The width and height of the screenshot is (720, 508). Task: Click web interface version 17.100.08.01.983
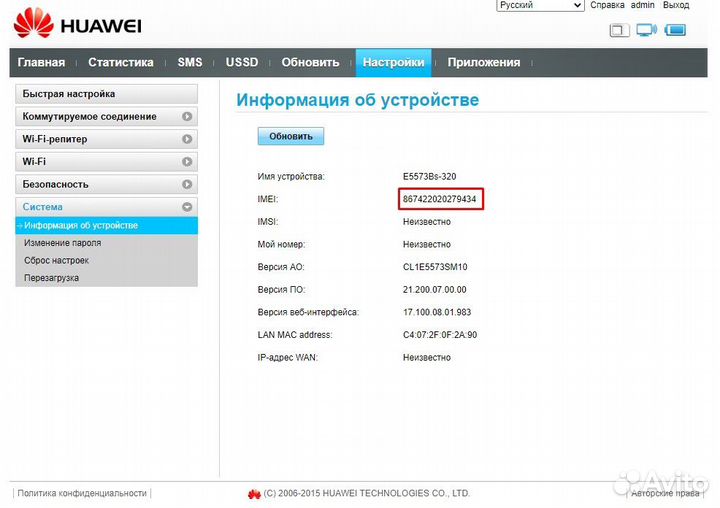click(x=437, y=312)
